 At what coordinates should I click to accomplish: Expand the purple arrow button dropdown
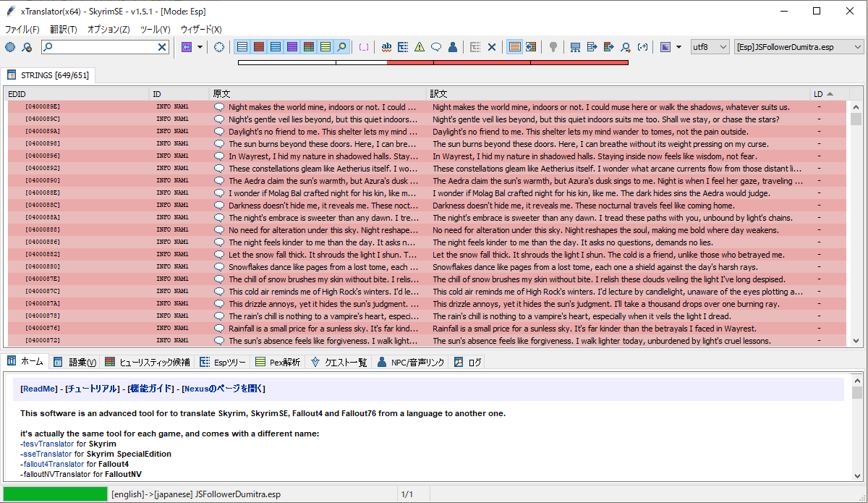(200, 47)
